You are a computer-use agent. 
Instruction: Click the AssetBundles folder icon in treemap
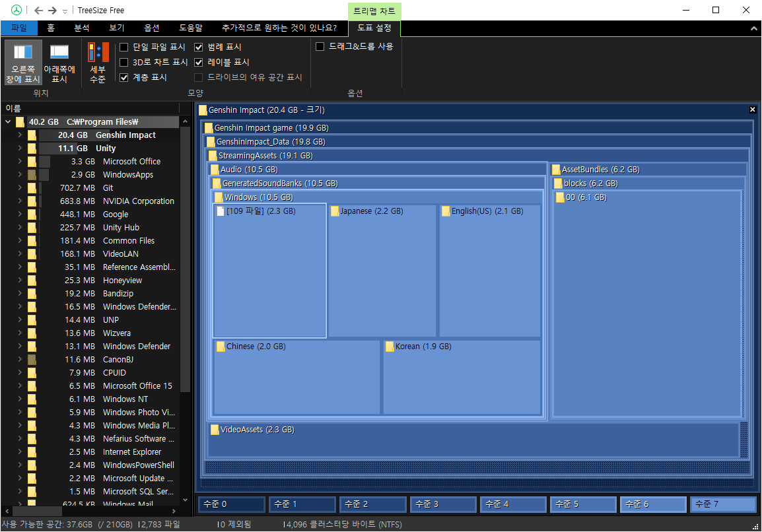(x=557, y=170)
